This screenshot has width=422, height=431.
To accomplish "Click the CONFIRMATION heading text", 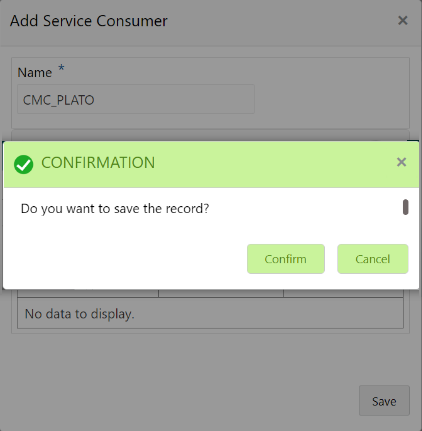I will click(x=98, y=163).
